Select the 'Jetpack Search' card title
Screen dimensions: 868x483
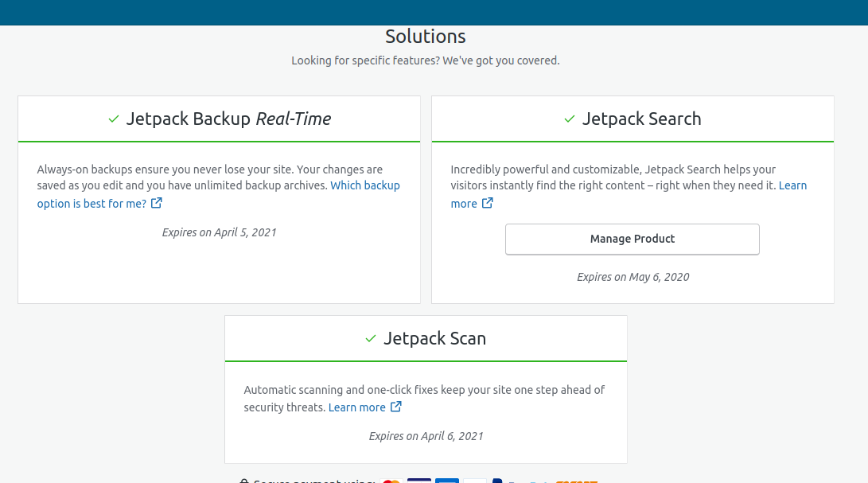[x=641, y=119]
